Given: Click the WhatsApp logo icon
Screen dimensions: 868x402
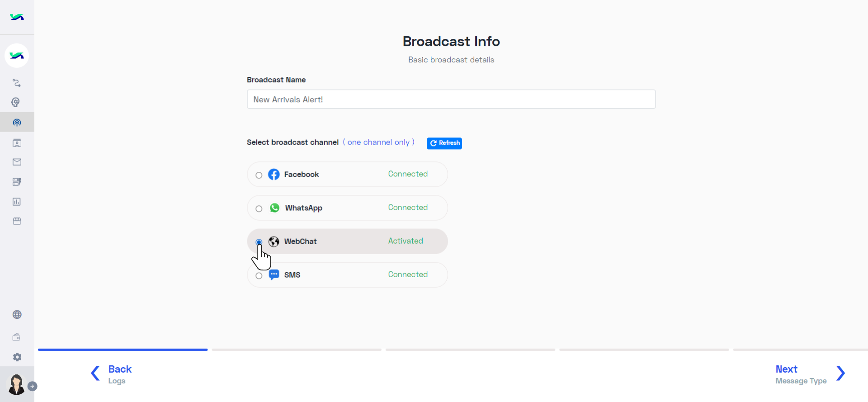Looking at the screenshot, I should click(274, 208).
